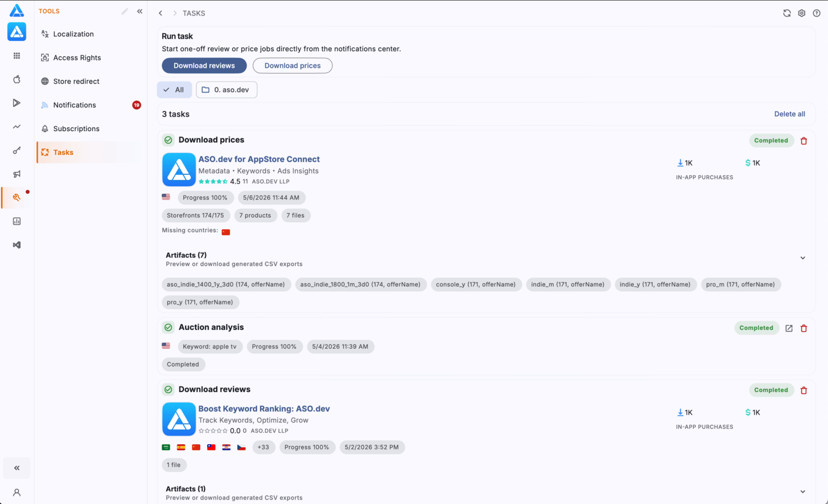Click the missing country China flag
Image resolution: width=828 pixels, height=504 pixels.
coord(226,232)
